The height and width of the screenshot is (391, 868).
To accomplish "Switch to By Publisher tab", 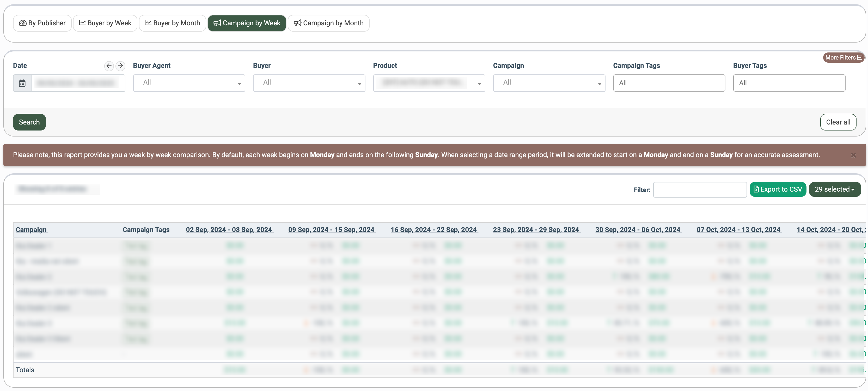I will tap(42, 23).
